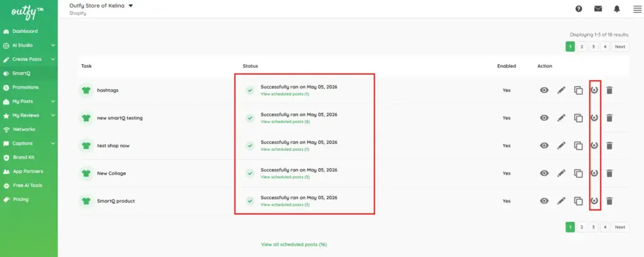Image resolution: width=644 pixels, height=257 pixels.
Task: Go to page 4 in top pagination
Action: pos(604,46)
